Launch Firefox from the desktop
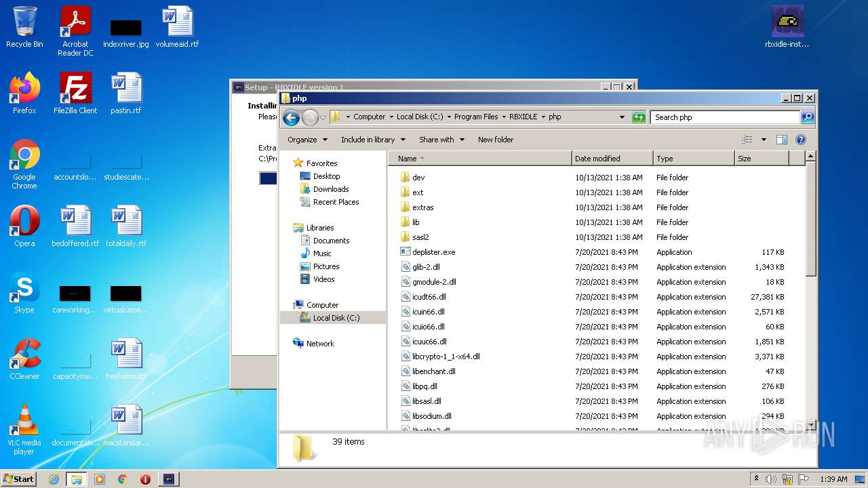This screenshot has width=868, height=488. 24,94
